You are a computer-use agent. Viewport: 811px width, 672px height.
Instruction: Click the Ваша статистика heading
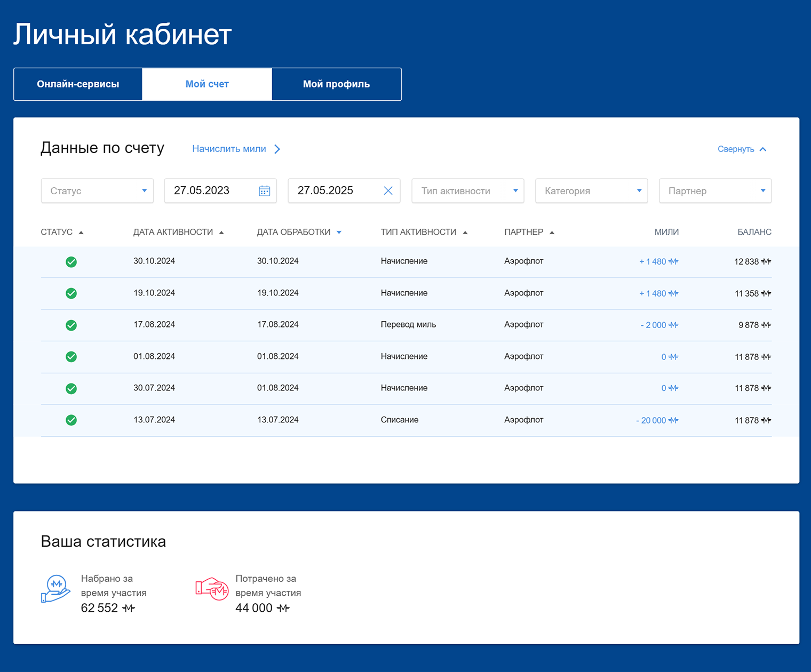tap(104, 541)
